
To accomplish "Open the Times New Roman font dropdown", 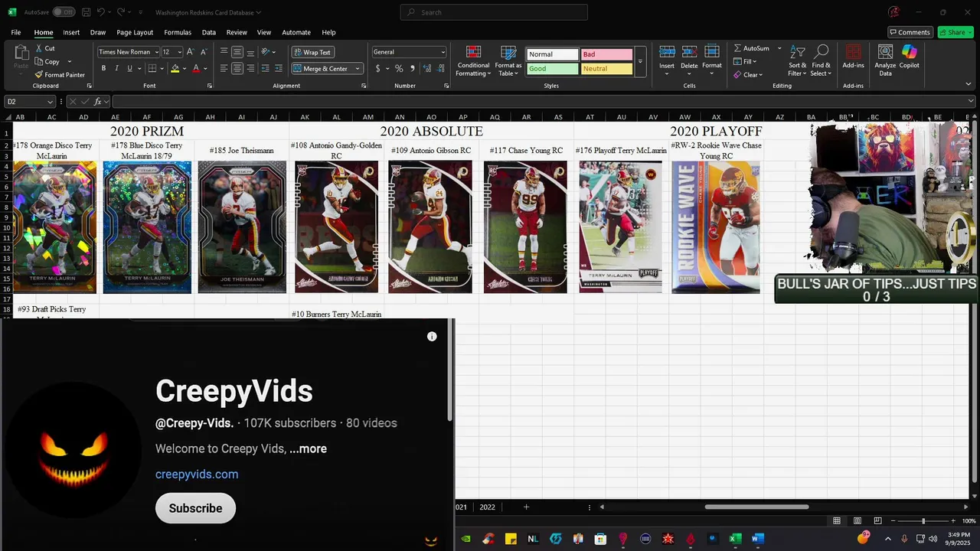I will pos(156,52).
